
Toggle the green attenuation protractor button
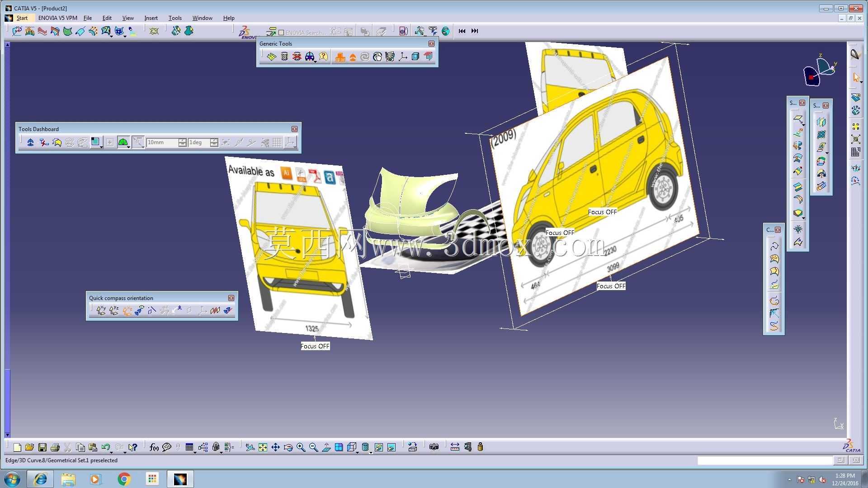pyautogui.click(x=123, y=143)
